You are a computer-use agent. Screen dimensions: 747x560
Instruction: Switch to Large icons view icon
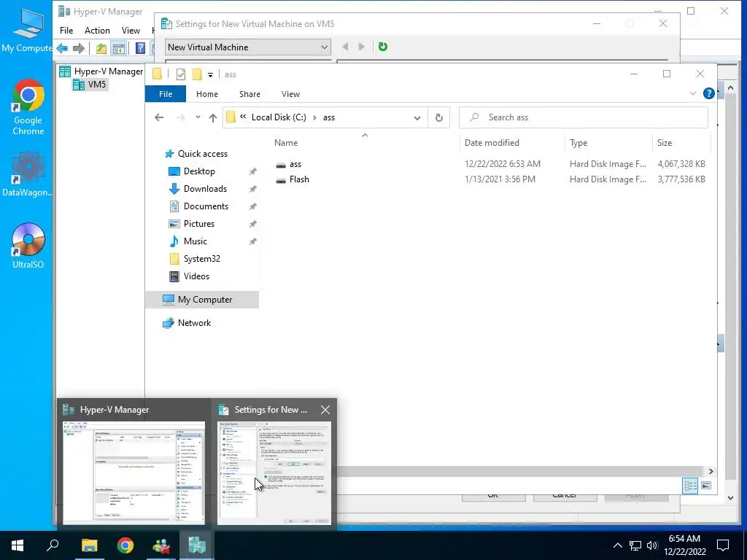706,486
